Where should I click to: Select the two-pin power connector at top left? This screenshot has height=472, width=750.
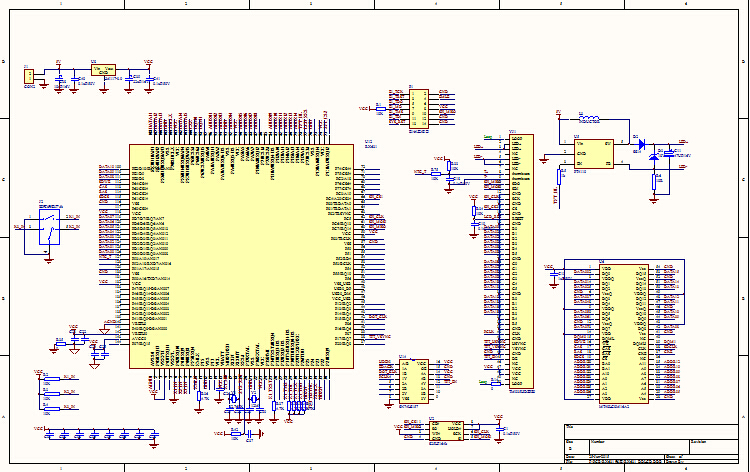coord(29,76)
